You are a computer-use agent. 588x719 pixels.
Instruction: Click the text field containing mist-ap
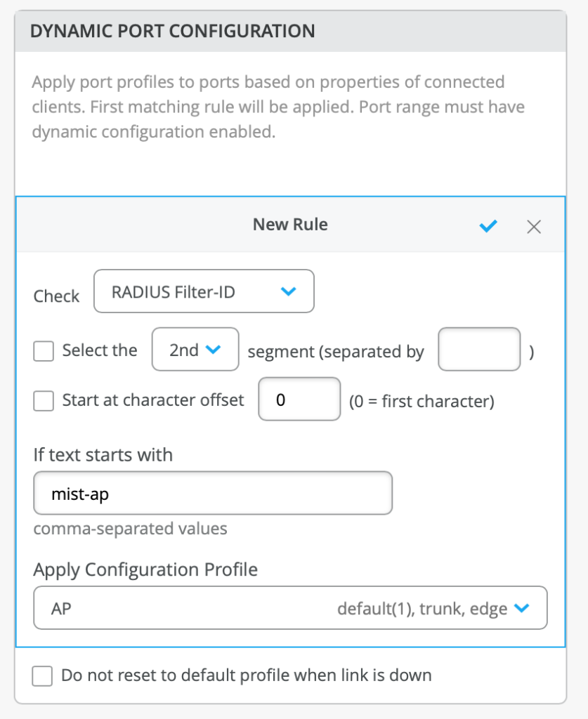click(x=212, y=494)
